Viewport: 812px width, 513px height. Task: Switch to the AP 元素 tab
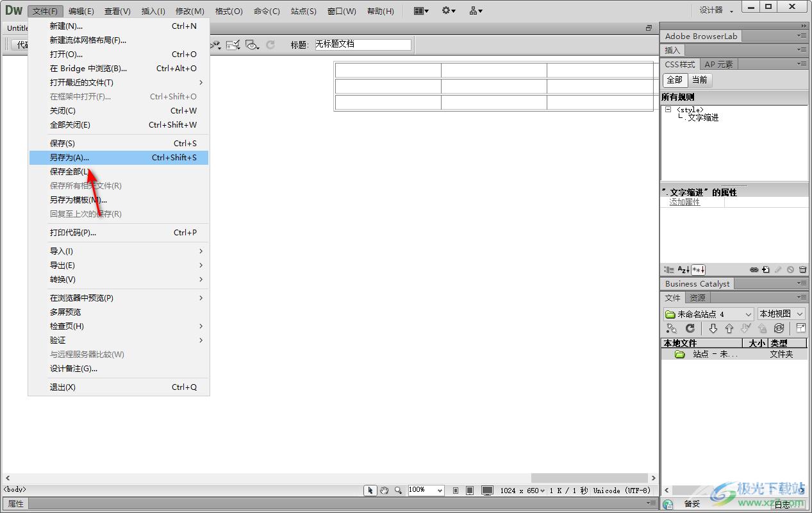[x=718, y=64]
